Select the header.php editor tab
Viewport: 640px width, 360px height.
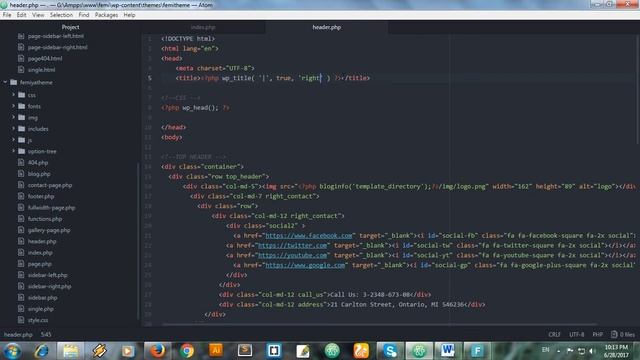(327, 27)
